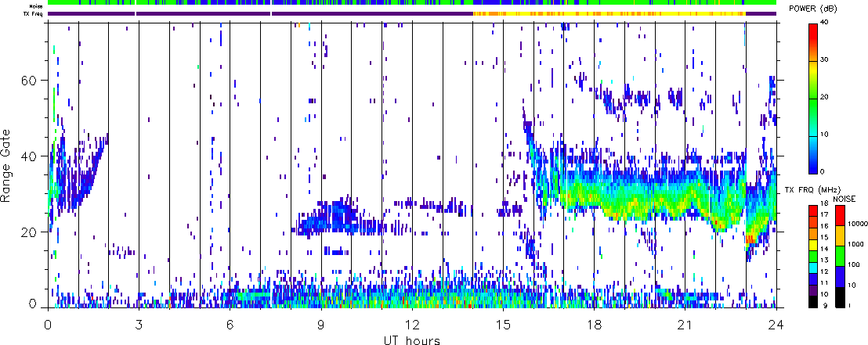
Task: Select the "TX FRQ (MHz)" legend heading
Action: (812, 189)
